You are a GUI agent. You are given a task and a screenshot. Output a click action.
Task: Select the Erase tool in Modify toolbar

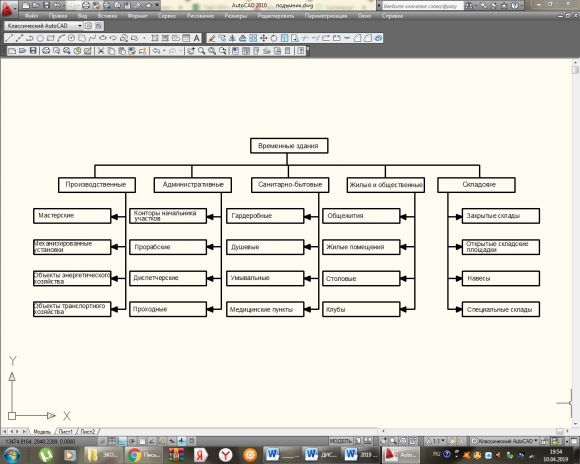[211, 38]
